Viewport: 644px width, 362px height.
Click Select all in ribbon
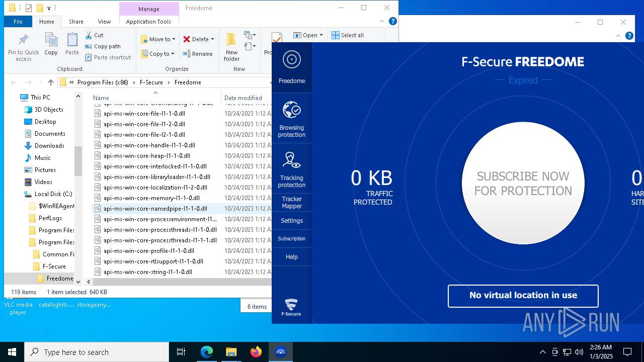point(348,35)
